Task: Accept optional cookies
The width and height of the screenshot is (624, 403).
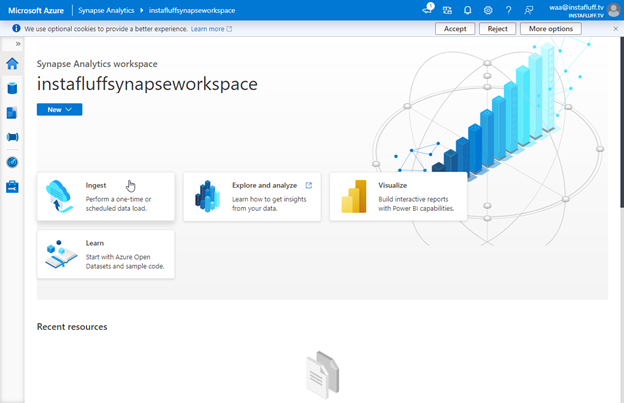Action: 455,29
